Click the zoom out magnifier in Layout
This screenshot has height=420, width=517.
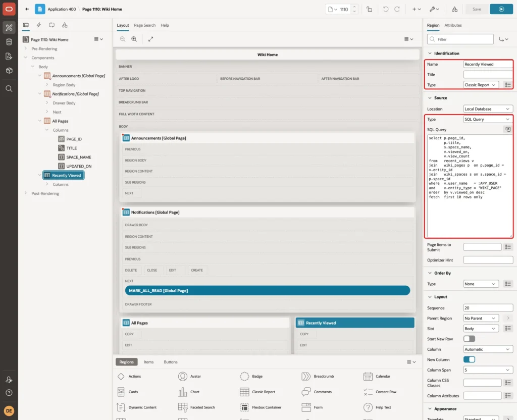pyautogui.click(x=123, y=39)
